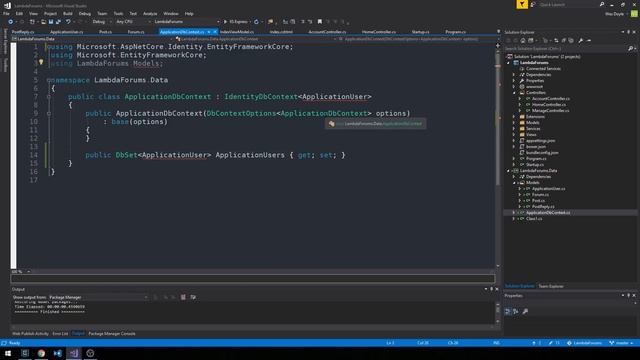This screenshot has width=640, height=360.
Task: Click the bookmark toolbar icon
Action: 320,22
